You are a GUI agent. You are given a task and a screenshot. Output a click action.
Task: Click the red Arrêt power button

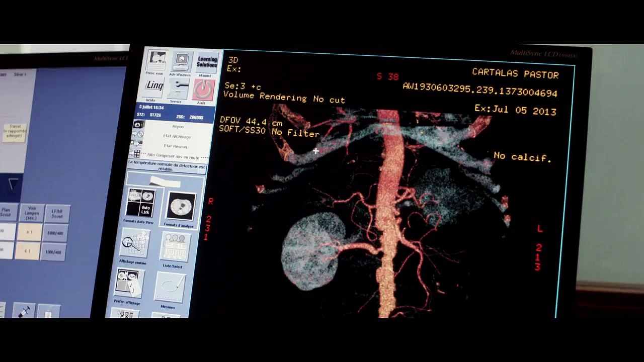point(203,90)
